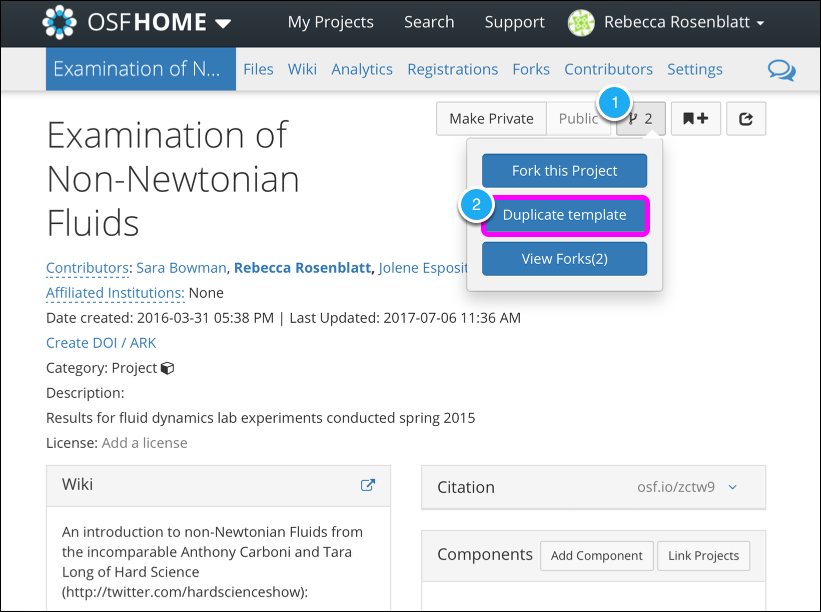The image size is (821, 612).
Task: Click the Citation panel heading
Action: [466, 487]
